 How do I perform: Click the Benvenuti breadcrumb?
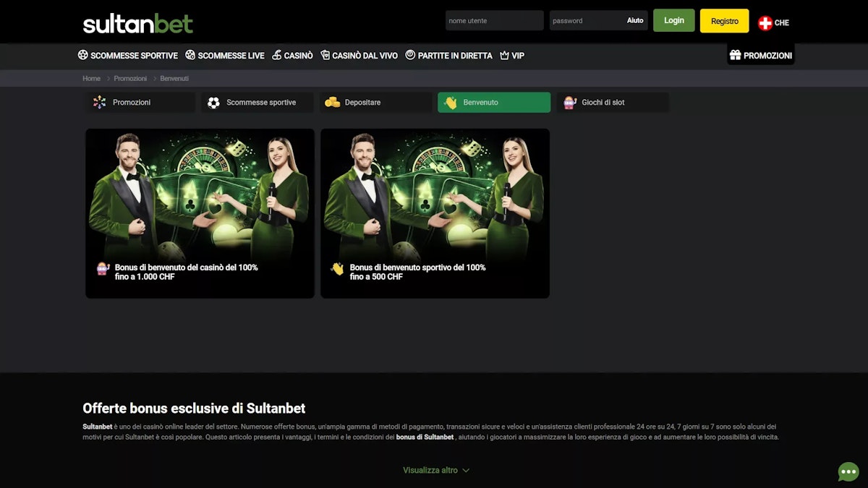click(174, 78)
